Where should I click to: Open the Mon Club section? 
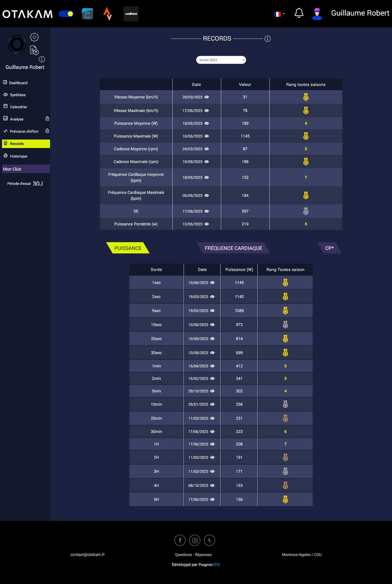26,169
